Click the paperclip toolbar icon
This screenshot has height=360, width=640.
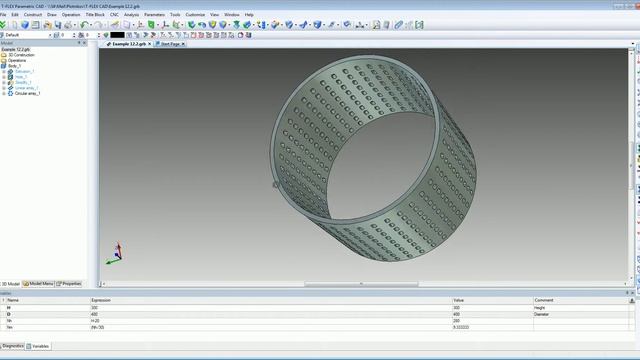(398, 25)
